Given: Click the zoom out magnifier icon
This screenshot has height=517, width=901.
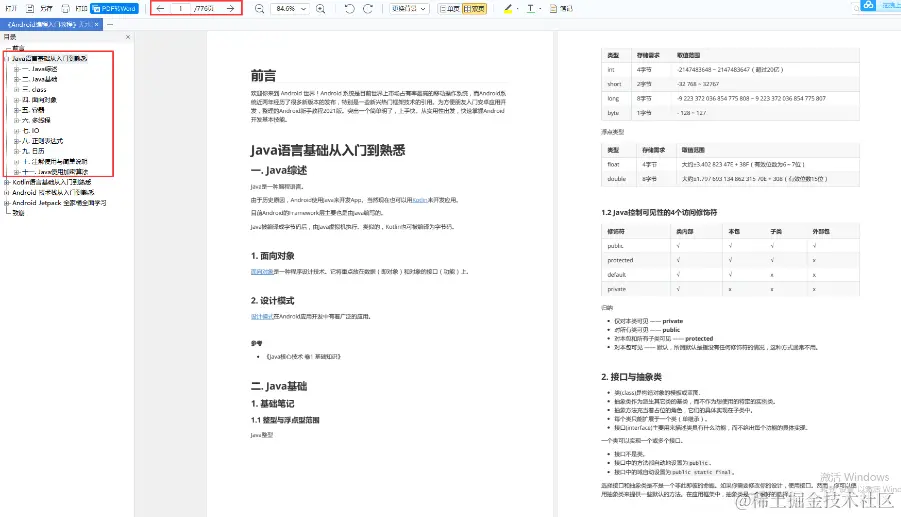Looking at the screenshot, I should coord(259,9).
